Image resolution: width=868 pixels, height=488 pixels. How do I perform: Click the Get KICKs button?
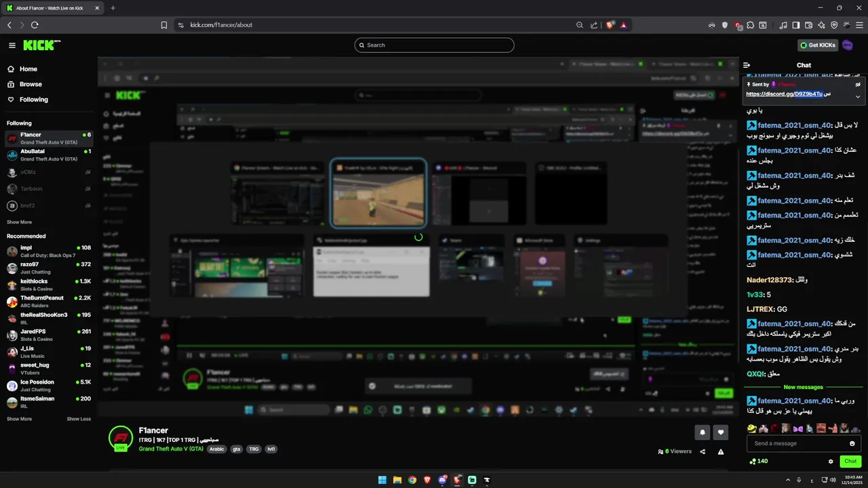818,45
